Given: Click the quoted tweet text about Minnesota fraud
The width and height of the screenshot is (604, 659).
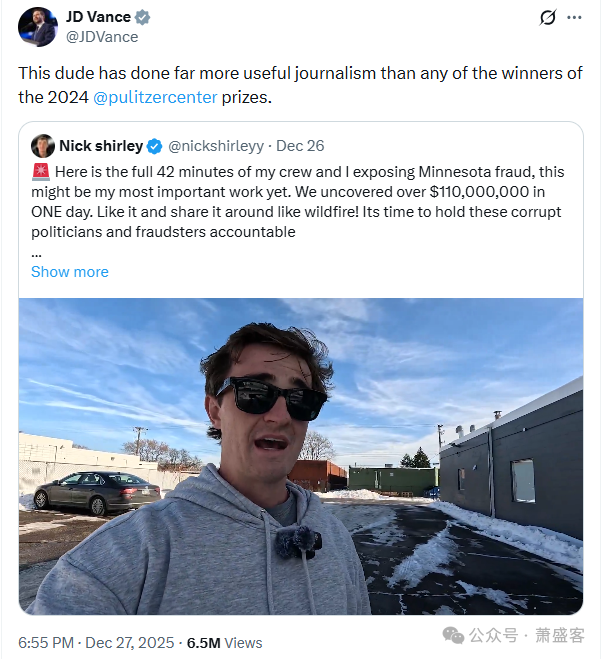Looking at the screenshot, I should (x=298, y=202).
